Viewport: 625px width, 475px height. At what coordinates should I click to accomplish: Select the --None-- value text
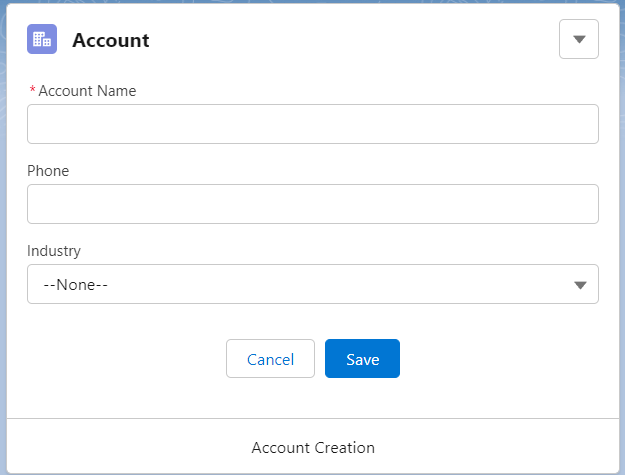point(75,285)
